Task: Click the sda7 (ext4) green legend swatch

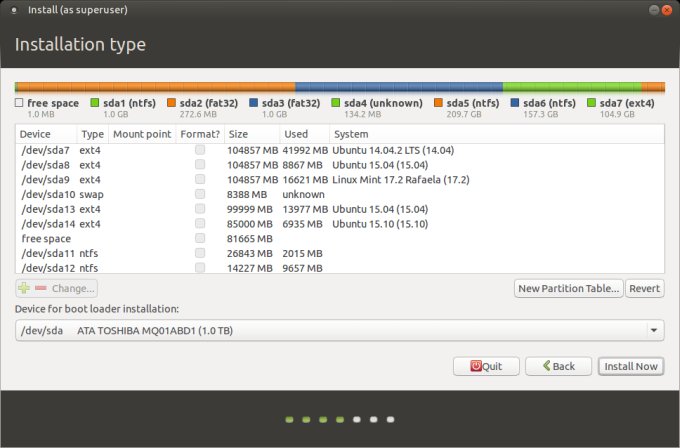Action: point(591,103)
